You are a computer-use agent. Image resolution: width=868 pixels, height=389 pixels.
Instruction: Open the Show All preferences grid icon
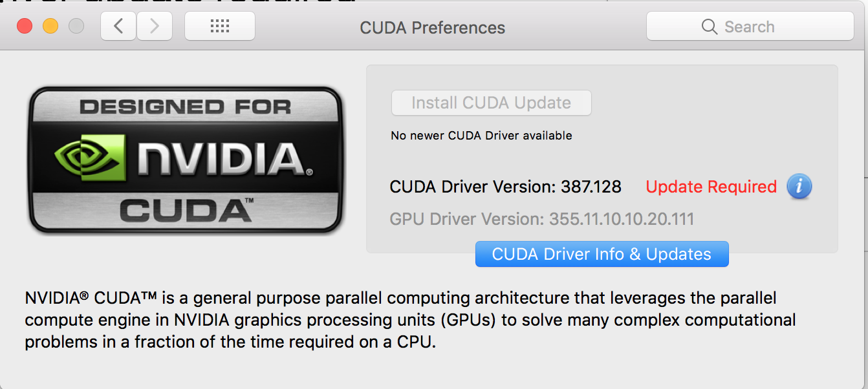[x=219, y=26]
